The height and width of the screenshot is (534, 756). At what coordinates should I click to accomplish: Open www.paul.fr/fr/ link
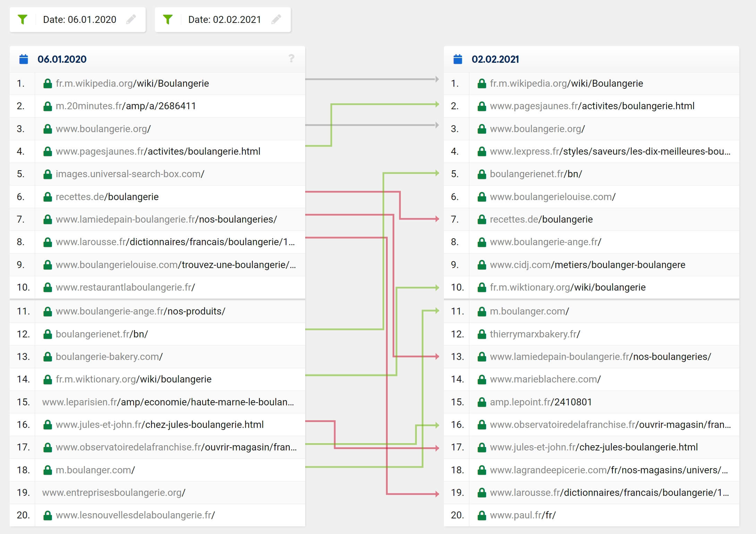[523, 515]
